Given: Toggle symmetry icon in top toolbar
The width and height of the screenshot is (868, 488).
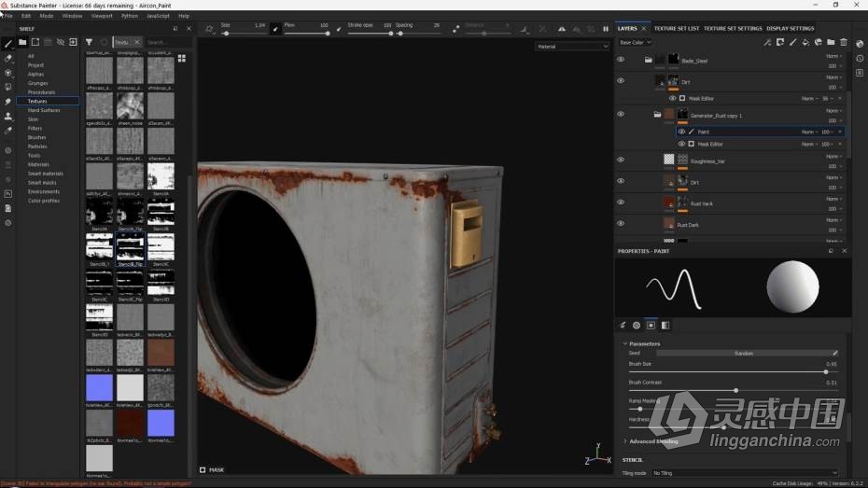Looking at the screenshot, I should click(x=562, y=29).
